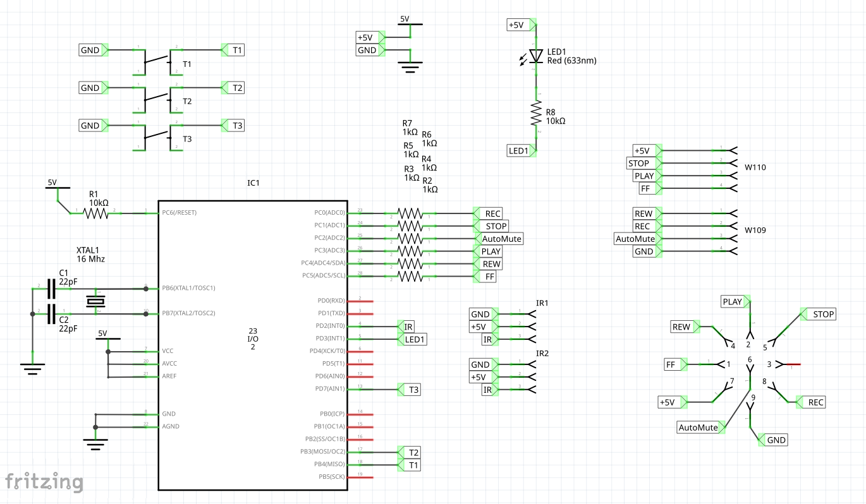
Task: Select the IC1 microcontroller title label
Action: 253,183
